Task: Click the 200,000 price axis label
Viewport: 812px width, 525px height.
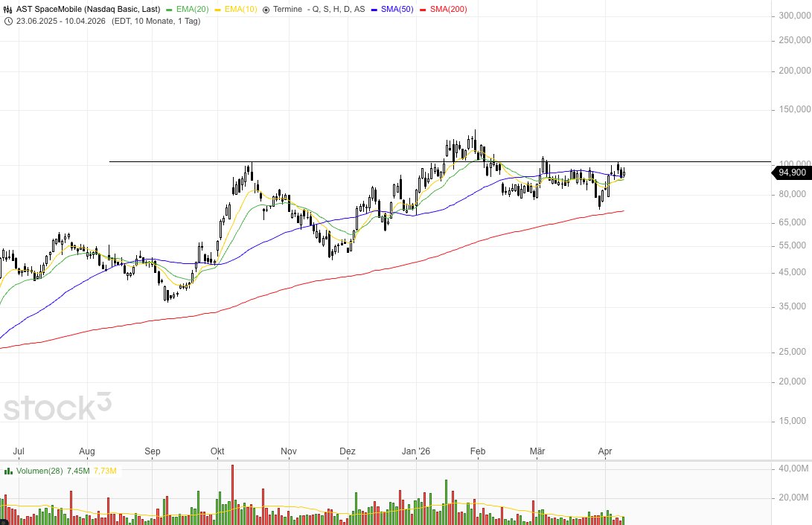Action: coord(795,71)
